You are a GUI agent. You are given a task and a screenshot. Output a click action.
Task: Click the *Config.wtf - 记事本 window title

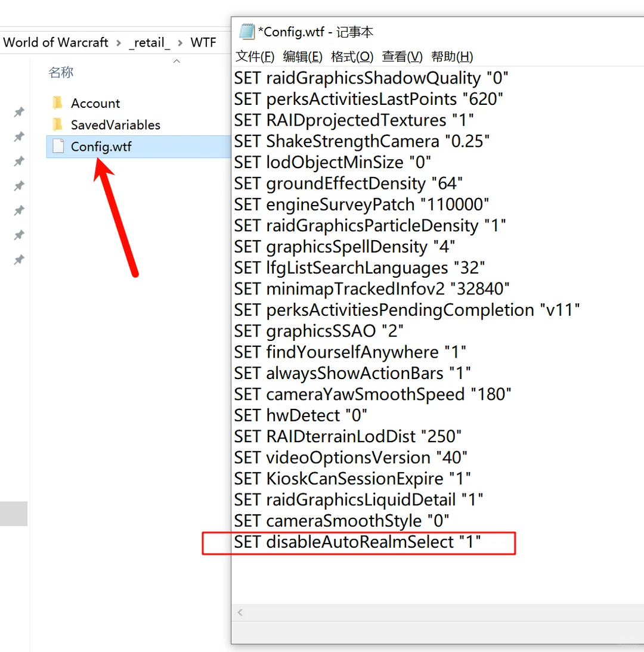pyautogui.click(x=315, y=32)
